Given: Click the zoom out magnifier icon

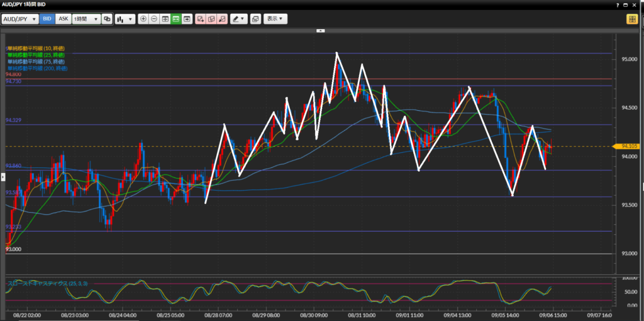Looking at the screenshot, I should point(154,19).
